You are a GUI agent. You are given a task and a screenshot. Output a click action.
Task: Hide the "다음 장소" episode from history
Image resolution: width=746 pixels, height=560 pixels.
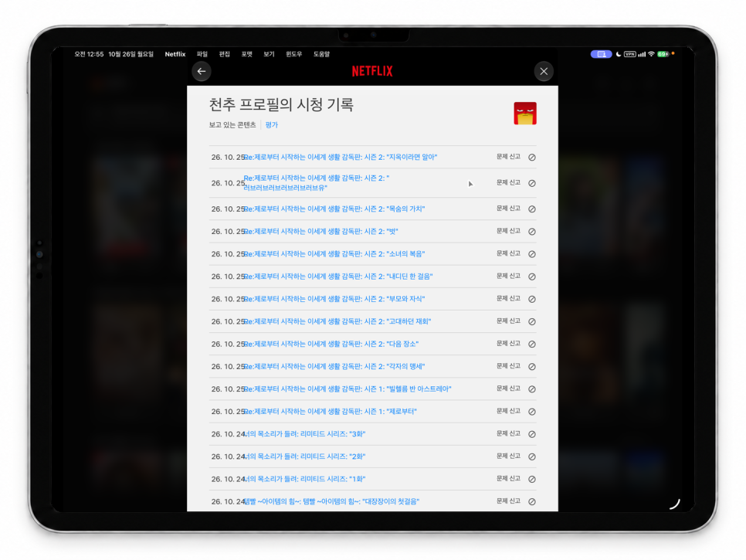pyautogui.click(x=532, y=344)
